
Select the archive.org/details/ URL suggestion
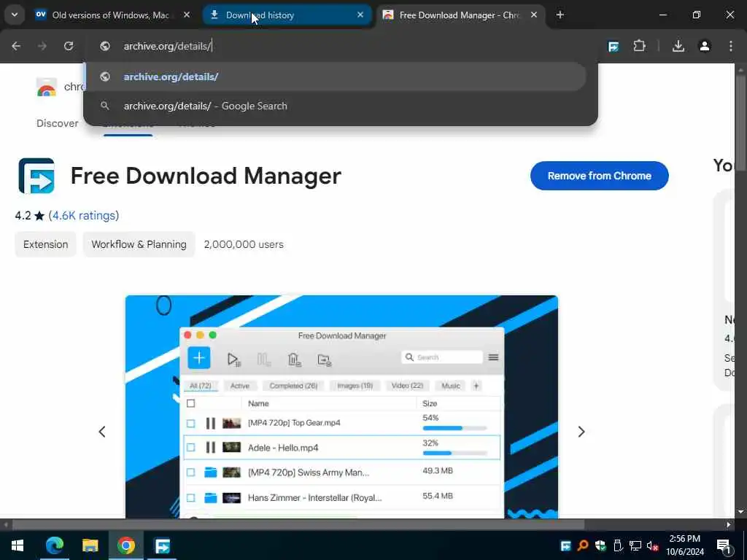(x=336, y=77)
